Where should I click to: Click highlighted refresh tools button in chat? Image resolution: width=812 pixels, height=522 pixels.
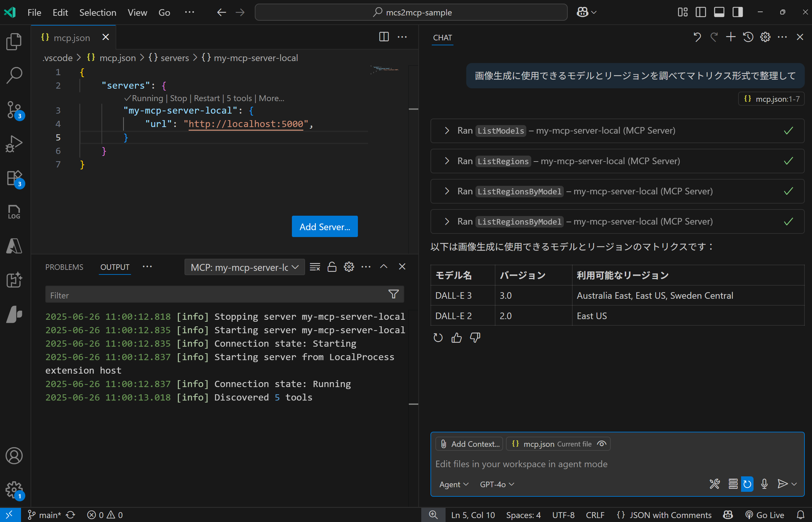(x=747, y=484)
